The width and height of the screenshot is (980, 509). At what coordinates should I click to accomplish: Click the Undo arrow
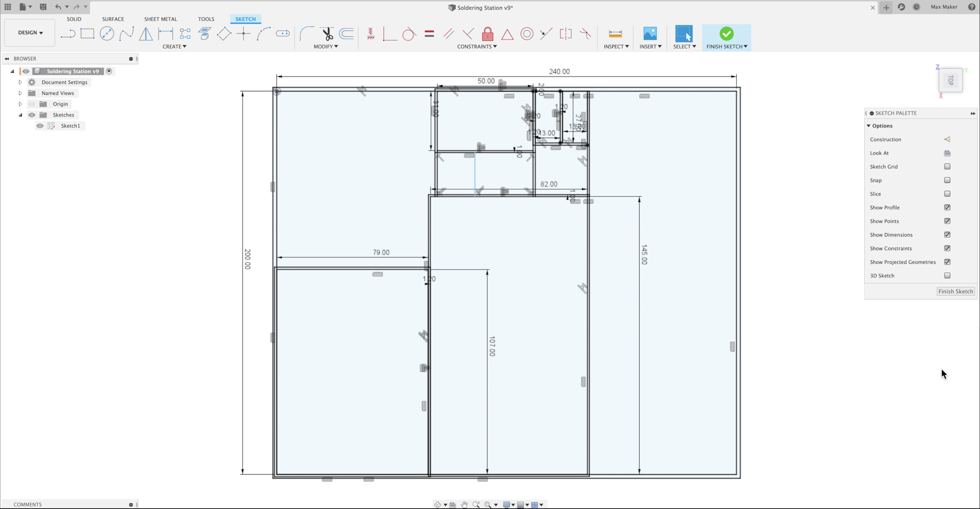click(x=58, y=7)
